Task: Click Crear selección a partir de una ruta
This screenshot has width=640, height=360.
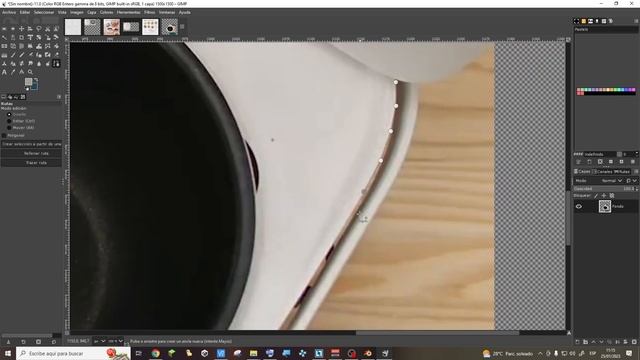Action: [x=31, y=144]
